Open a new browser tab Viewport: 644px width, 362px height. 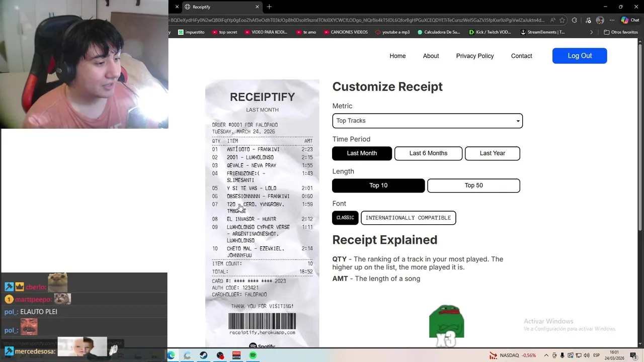pos(269,7)
